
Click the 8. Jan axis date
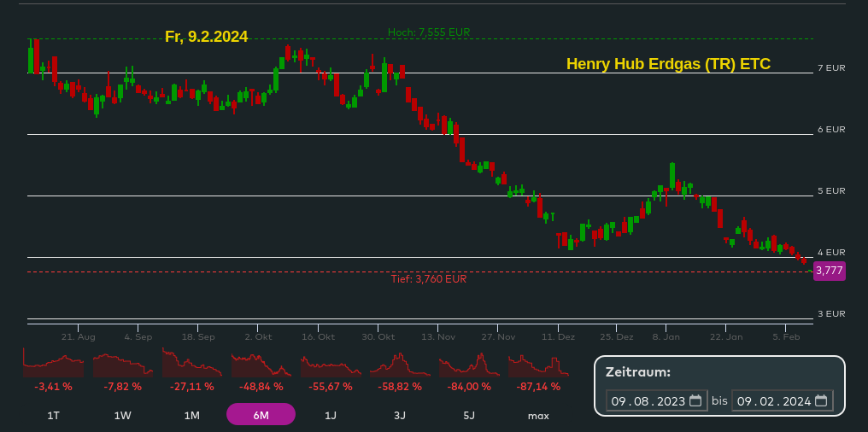[x=666, y=337]
